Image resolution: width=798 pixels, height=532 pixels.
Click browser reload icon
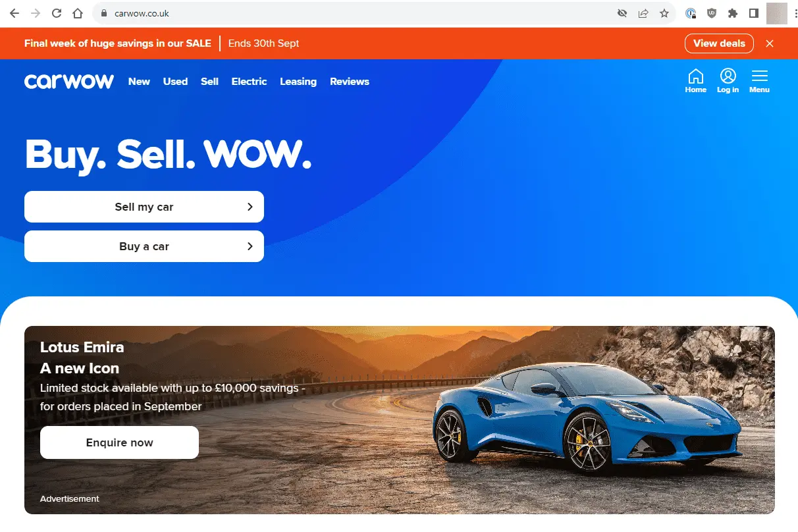click(x=57, y=13)
